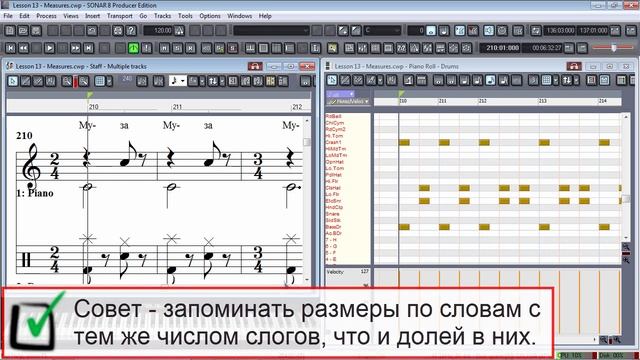640x360 pixels.
Task: Open the Notes/Velocity dropdown in Piano Roll
Action: tap(348, 101)
